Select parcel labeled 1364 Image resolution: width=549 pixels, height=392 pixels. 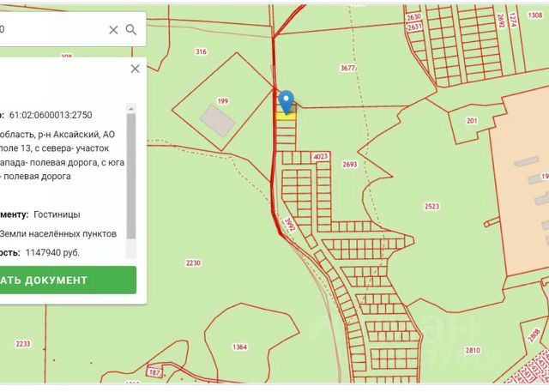tap(240, 347)
